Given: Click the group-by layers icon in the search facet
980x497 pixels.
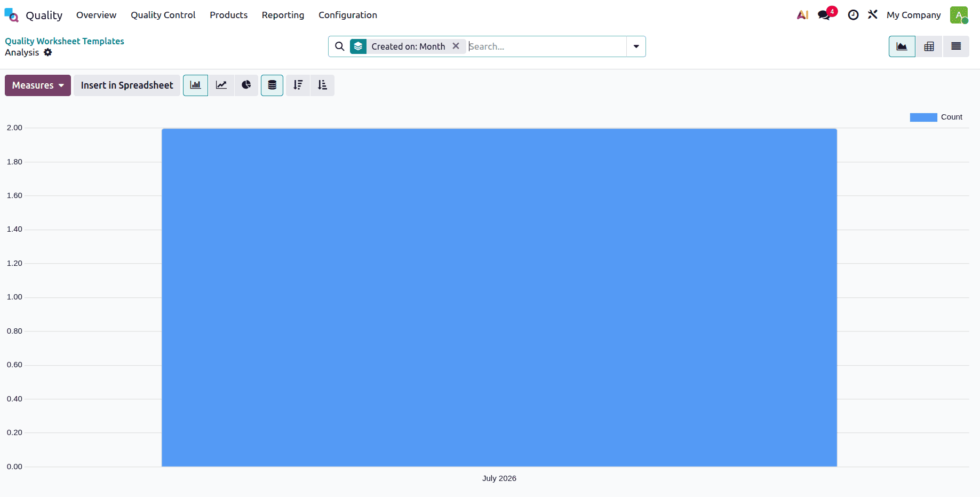Looking at the screenshot, I should tap(358, 46).
